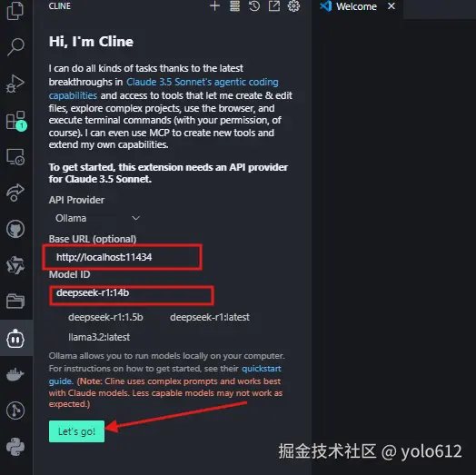Start a new Cline task with plus icon
The height and width of the screenshot is (475, 476).
(214, 5)
